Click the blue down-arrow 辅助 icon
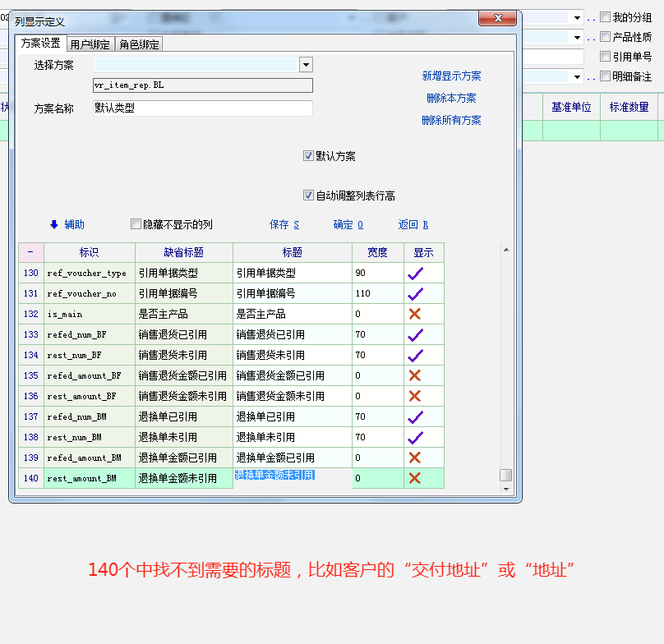 [x=54, y=224]
